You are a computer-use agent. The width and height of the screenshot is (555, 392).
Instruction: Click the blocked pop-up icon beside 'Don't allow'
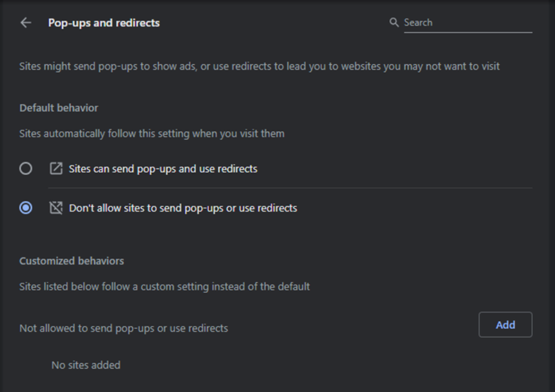coord(56,208)
